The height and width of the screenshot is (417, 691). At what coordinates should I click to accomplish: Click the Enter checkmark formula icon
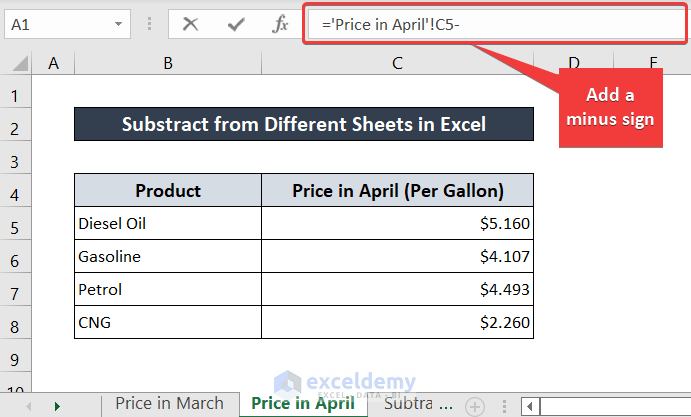[x=236, y=23]
